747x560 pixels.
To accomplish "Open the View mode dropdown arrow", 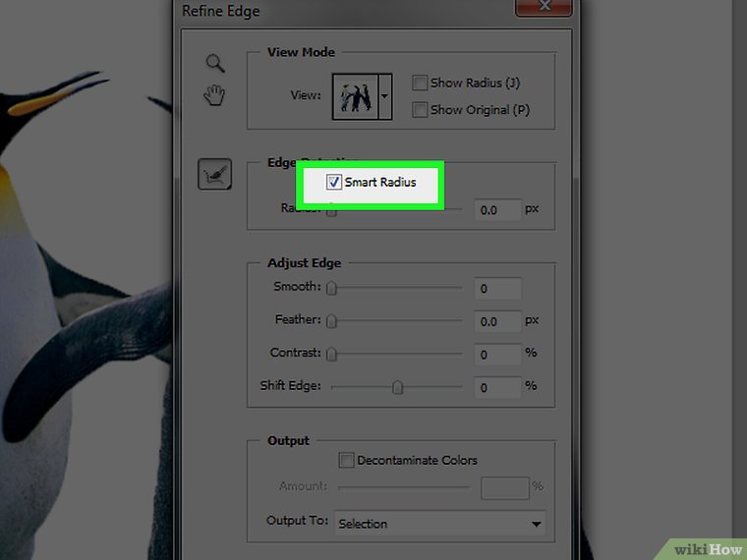I will pos(384,96).
